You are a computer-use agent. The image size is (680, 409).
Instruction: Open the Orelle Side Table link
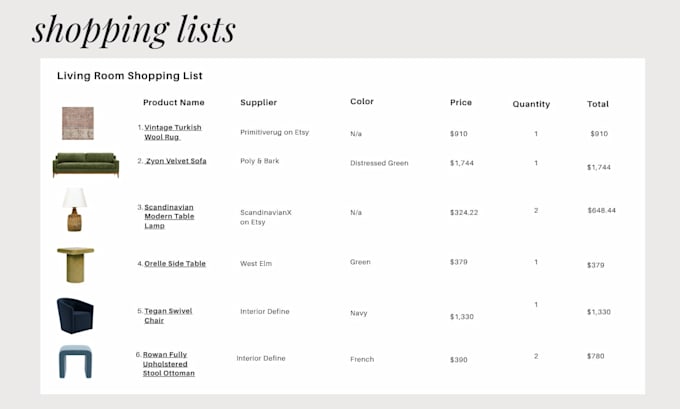point(175,264)
